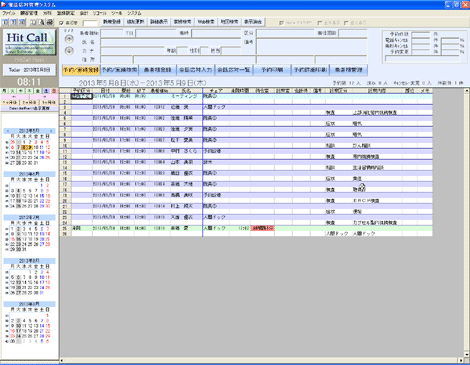The width and height of the screenshot is (470, 365).
Task: Click the Hit Call logo image
Action: pos(29,43)
